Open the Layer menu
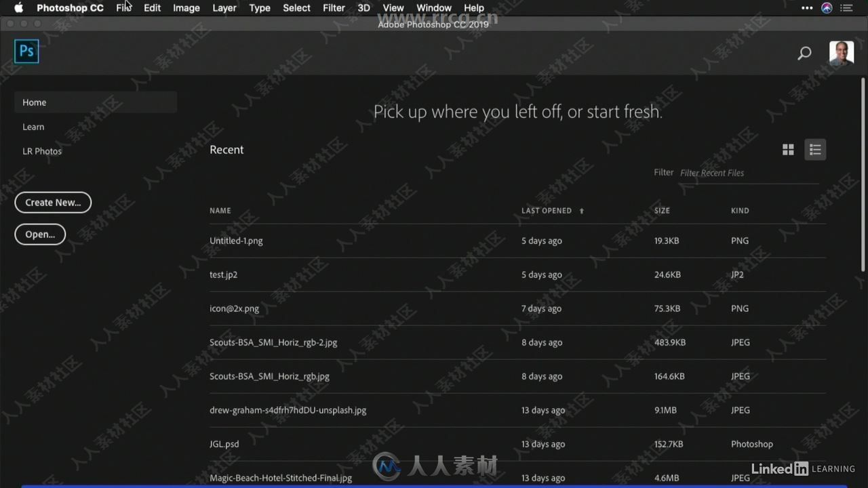Screen dimensions: 868x488 224,8
